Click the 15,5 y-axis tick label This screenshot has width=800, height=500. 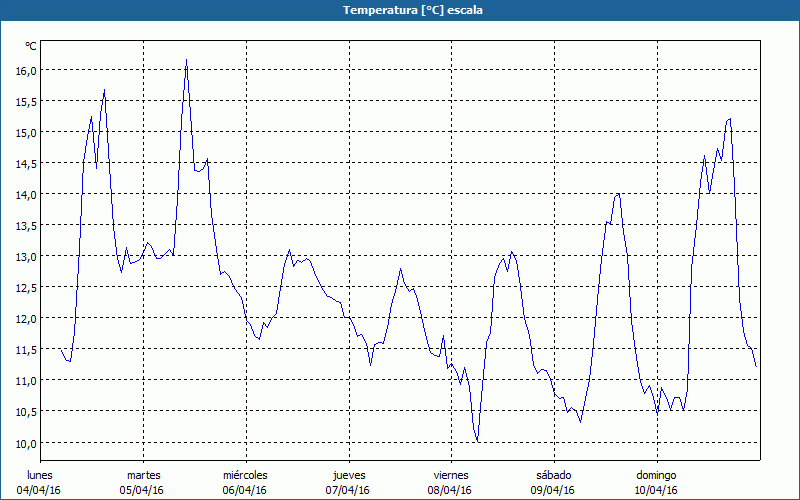pyautogui.click(x=25, y=102)
